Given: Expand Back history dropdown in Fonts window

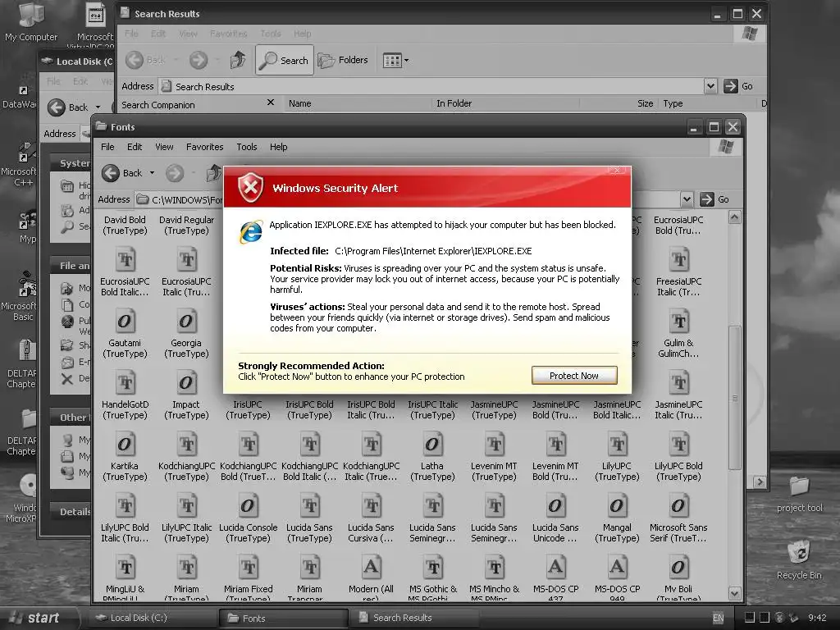Looking at the screenshot, I should point(152,173).
